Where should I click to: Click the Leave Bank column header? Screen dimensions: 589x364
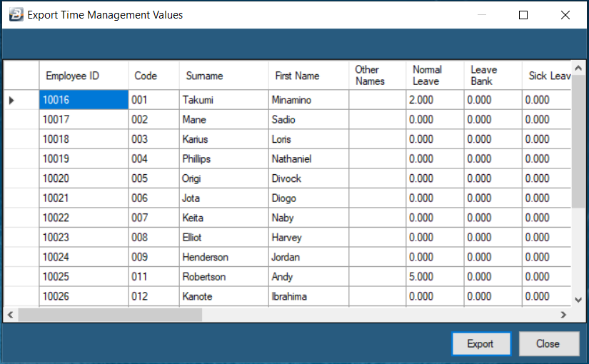coord(493,76)
